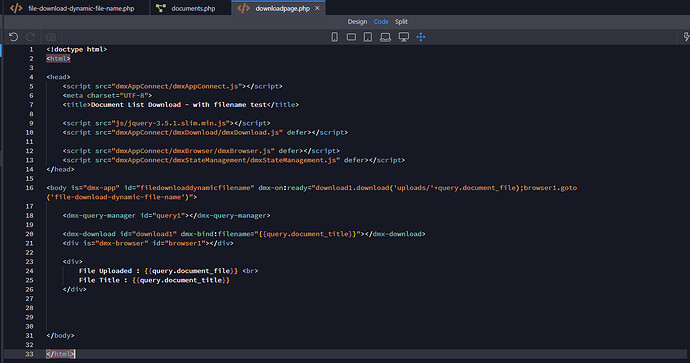The width and height of the screenshot is (690, 363).
Task: Open the file-download-dynamic-file-name.php tab
Action: pos(73,8)
